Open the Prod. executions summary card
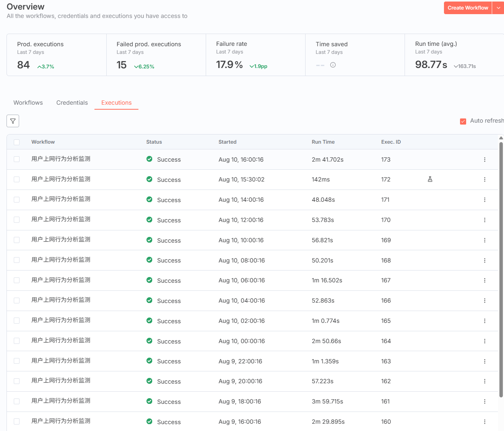Screen dimensions: 504x431 56,55
